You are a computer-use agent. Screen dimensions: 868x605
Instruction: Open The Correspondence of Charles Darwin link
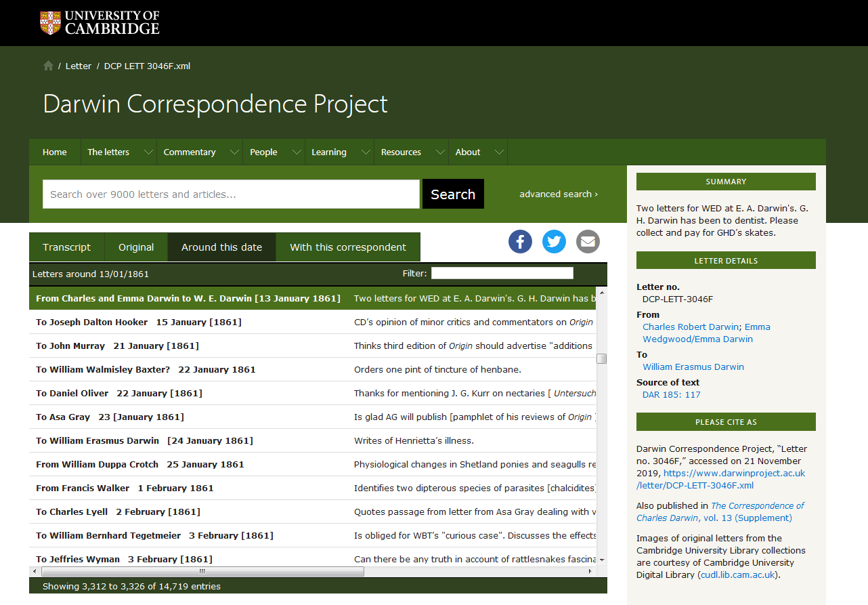(721, 512)
